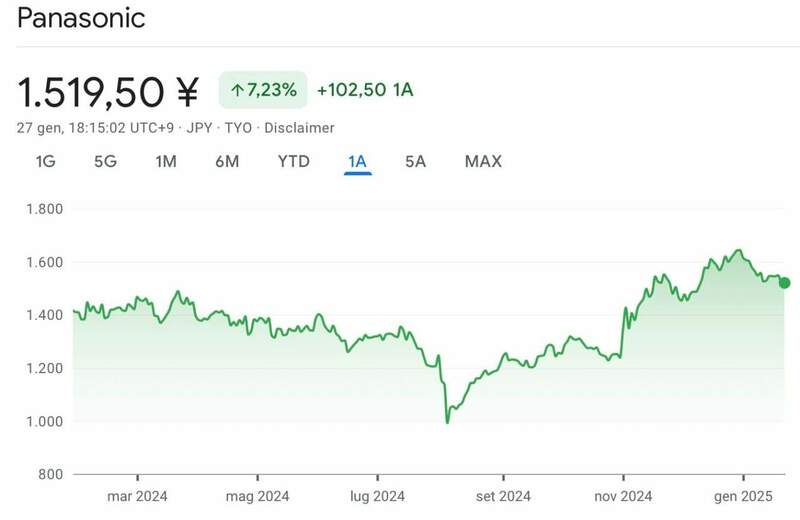This screenshot has height=520, width=800.
Task: Switch the chart to 5A range
Action: pos(416,161)
